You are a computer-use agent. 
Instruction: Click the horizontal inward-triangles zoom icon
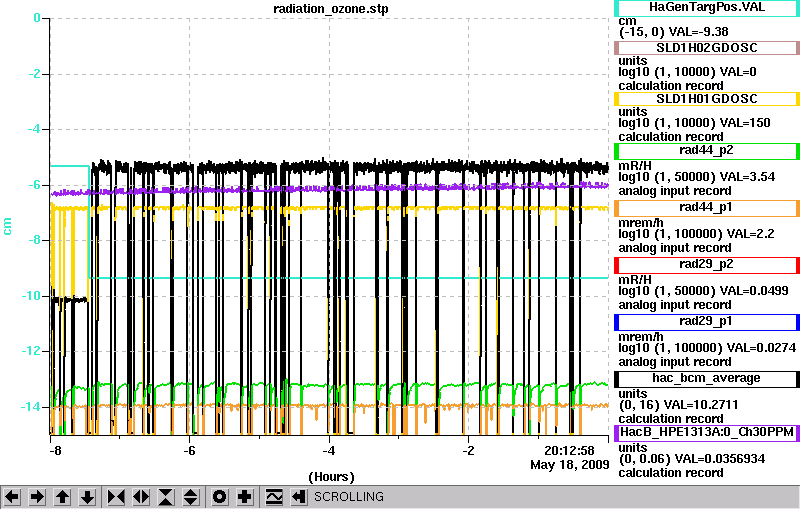click(116, 497)
